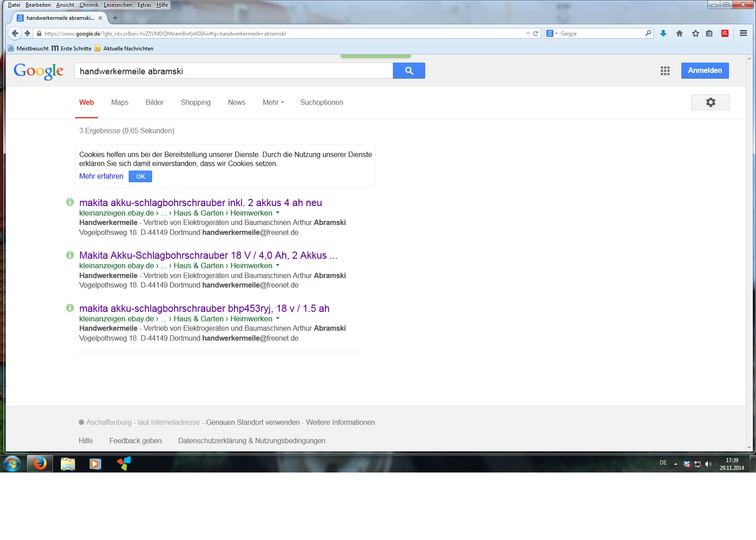Open the downloads arrow icon in the toolbar

click(663, 33)
